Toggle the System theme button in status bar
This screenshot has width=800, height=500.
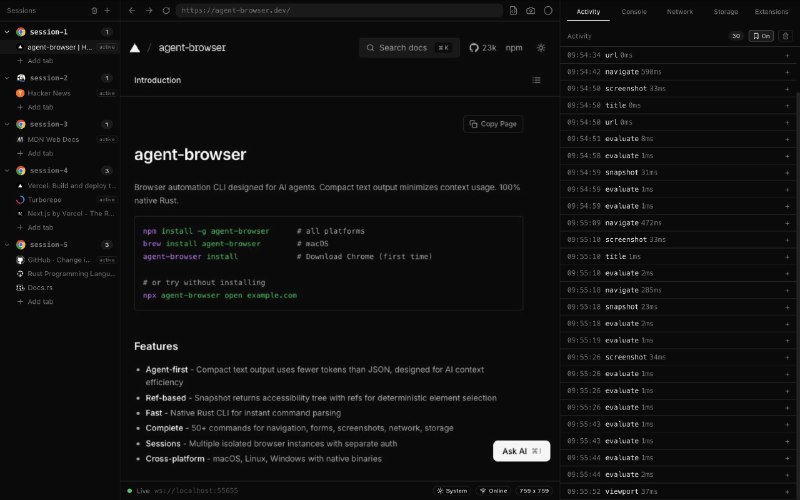[x=452, y=491]
